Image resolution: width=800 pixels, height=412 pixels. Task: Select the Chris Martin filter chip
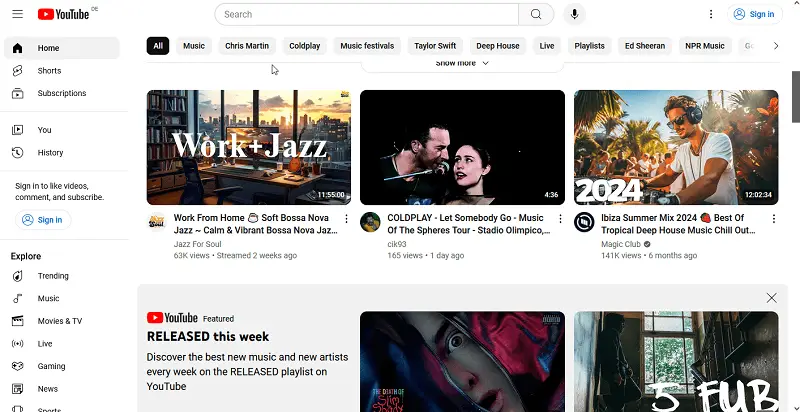[x=247, y=46]
